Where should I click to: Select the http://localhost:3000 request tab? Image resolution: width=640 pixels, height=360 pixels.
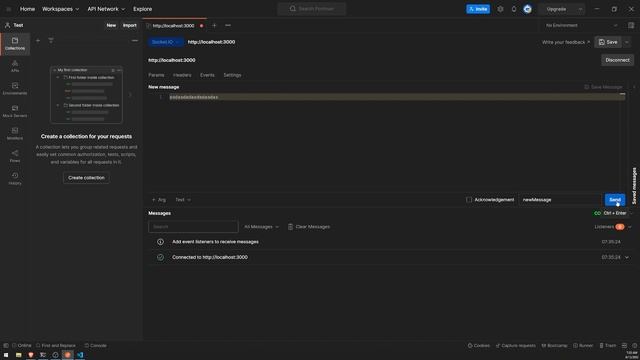pos(173,25)
